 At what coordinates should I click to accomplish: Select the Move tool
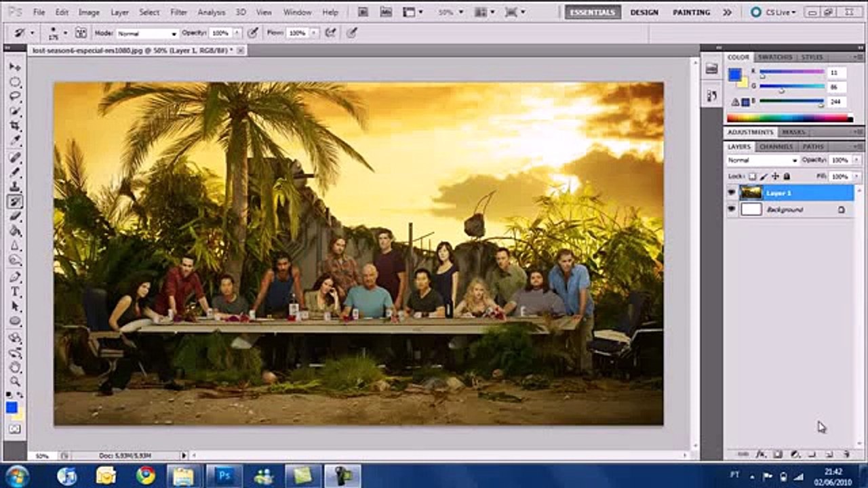coord(15,67)
